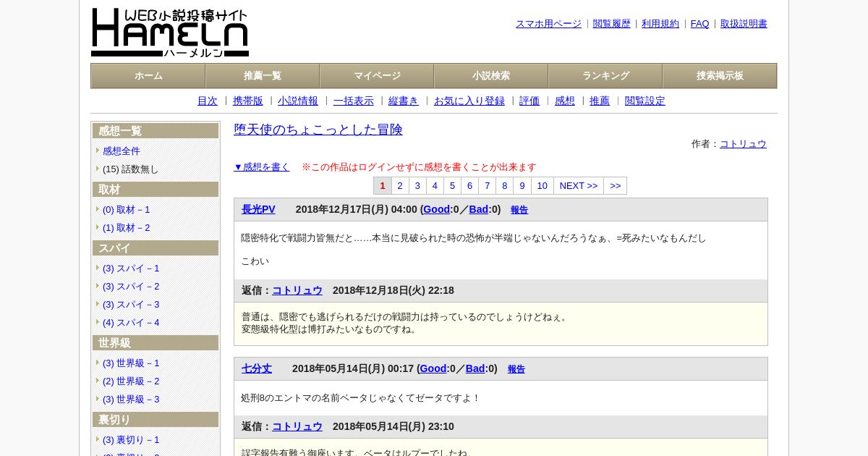
Task: Rate 長光PV's comment Bad
Action: pyautogui.click(x=479, y=209)
